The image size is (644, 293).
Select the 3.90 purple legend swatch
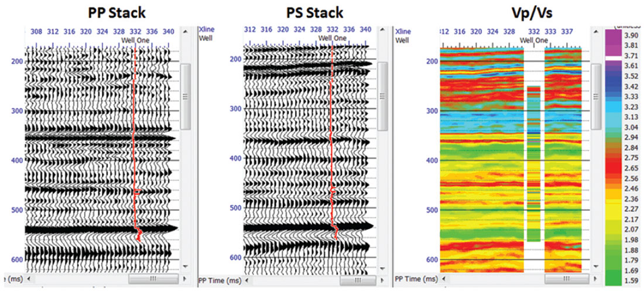click(x=612, y=36)
